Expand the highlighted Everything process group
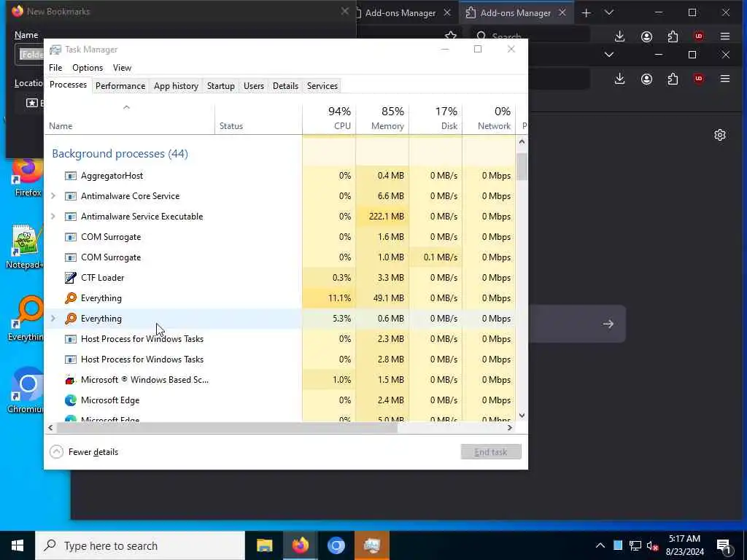747x560 pixels. coord(53,319)
